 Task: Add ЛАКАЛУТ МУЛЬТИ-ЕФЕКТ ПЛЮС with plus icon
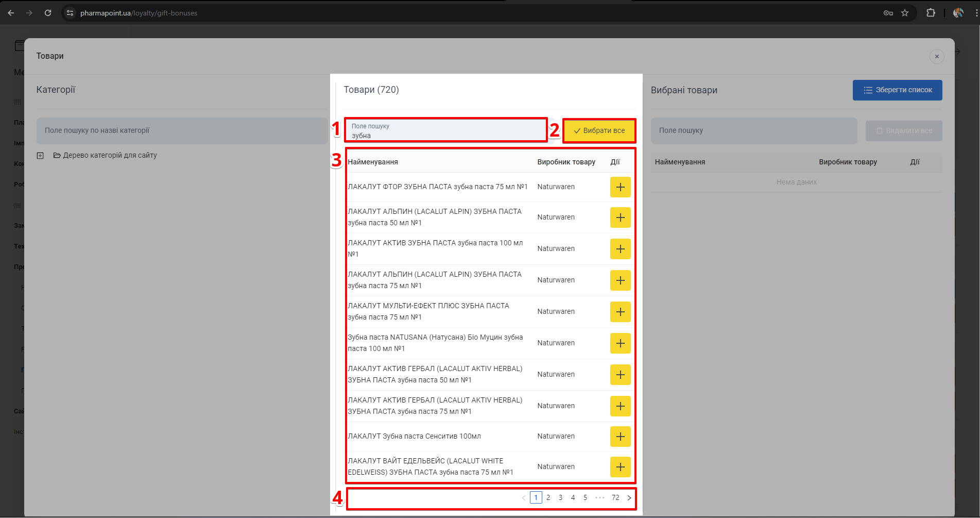coord(620,312)
